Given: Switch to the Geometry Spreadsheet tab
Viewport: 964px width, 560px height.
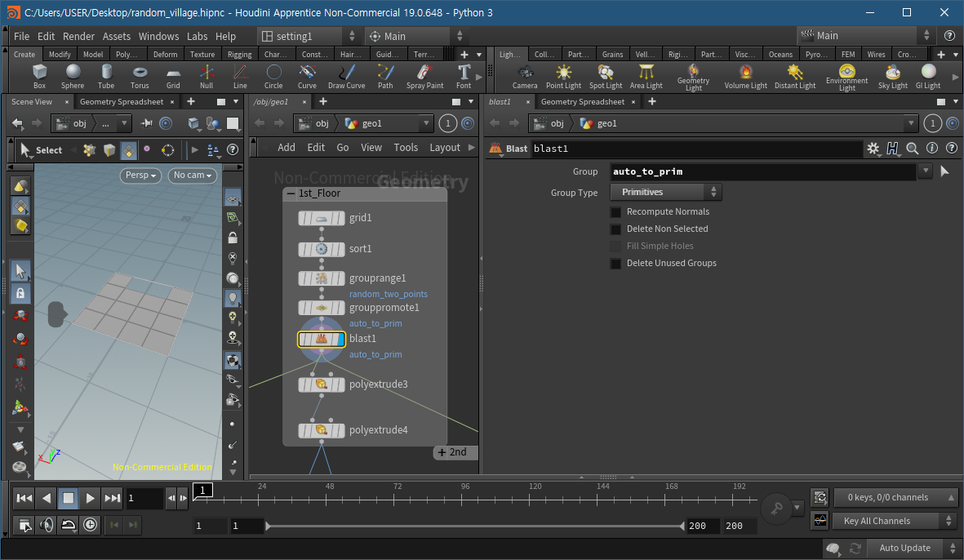Looking at the screenshot, I should (122, 102).
